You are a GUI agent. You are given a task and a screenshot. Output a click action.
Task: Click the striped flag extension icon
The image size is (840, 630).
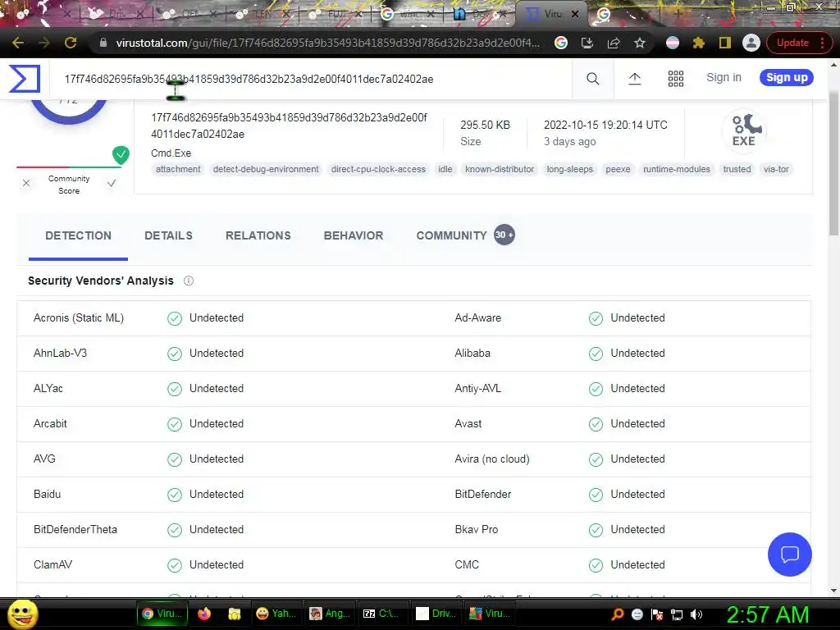[673, 43]
